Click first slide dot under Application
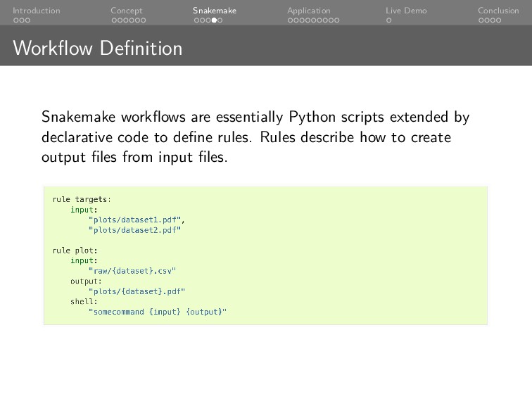Image resolution: width=532 pixels, height=399 pixels. point(290,20)
